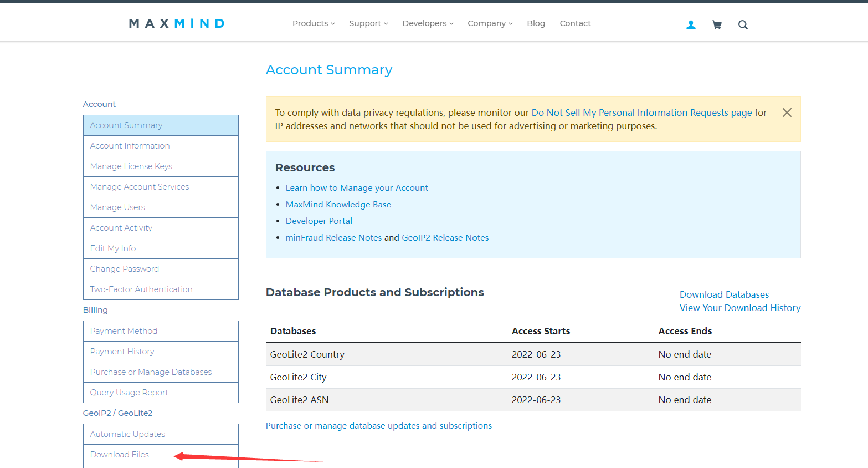Expand the Products dropdown menu
This screenshot has height=468, width=868.
pyautogui.click(x=314, y=23)
